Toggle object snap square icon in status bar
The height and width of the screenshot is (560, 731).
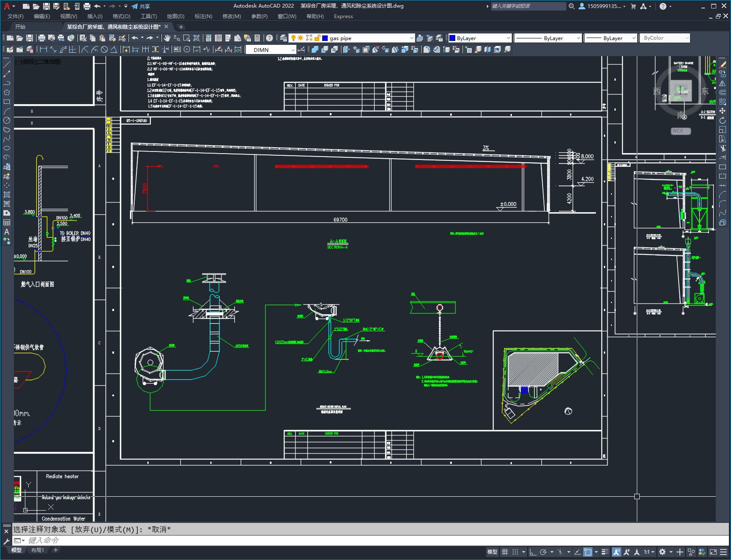click(588, 552)
